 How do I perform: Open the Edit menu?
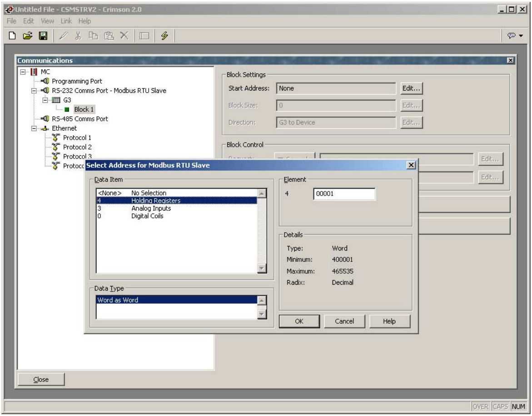click(x=29, y=21)
